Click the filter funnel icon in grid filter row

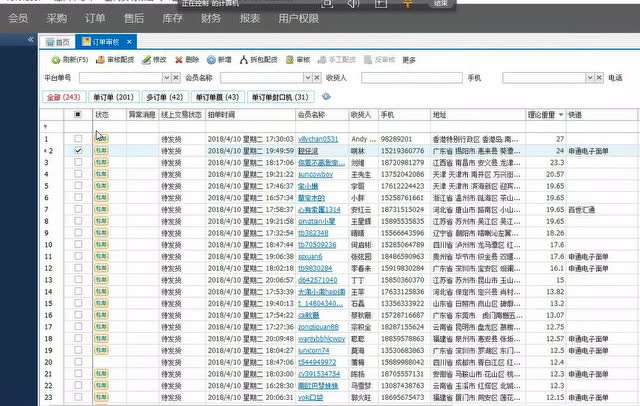(45, 127)
